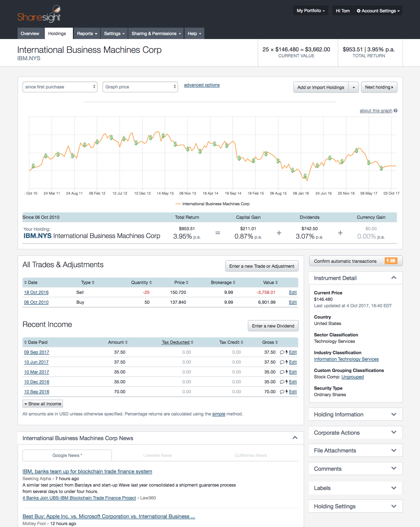The image size is (420, 527).
Task: Click lightning icon for 09 Sep 2017 dividend
Action: click(287, 352)
